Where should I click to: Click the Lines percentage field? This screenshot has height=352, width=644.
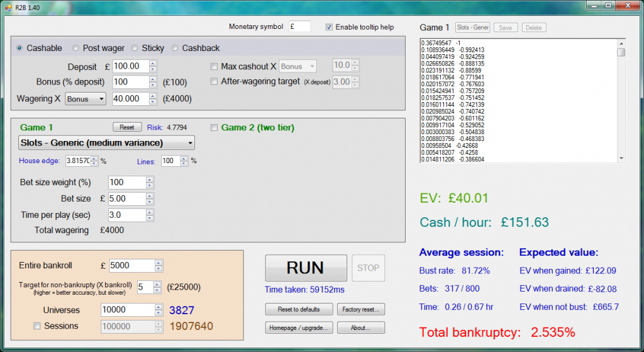pos(170,161)
